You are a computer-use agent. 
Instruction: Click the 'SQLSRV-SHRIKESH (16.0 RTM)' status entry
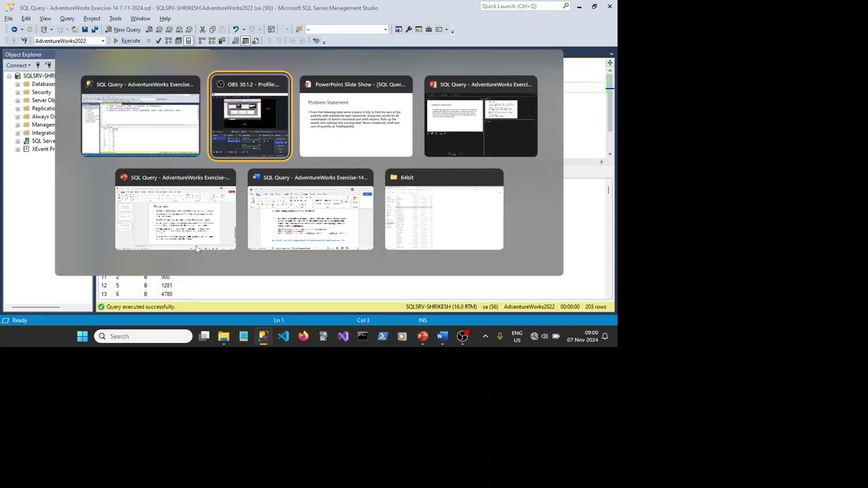tap(441, 307)
